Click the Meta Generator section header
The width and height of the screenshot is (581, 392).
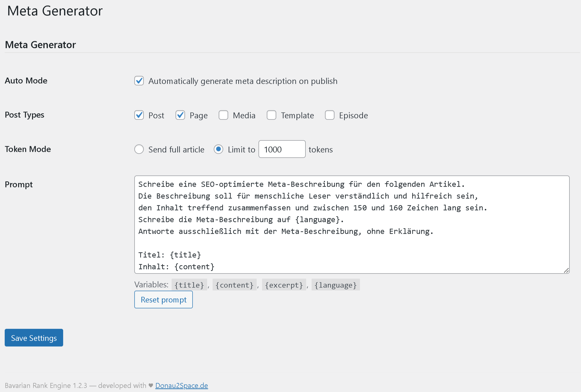click(40, 45)
